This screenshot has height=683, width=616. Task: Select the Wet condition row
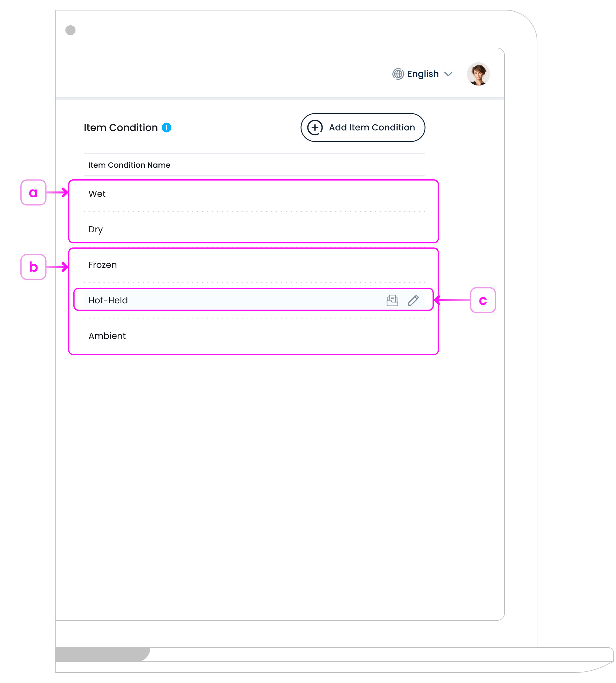pyautogui.click(x=97, y=194)
